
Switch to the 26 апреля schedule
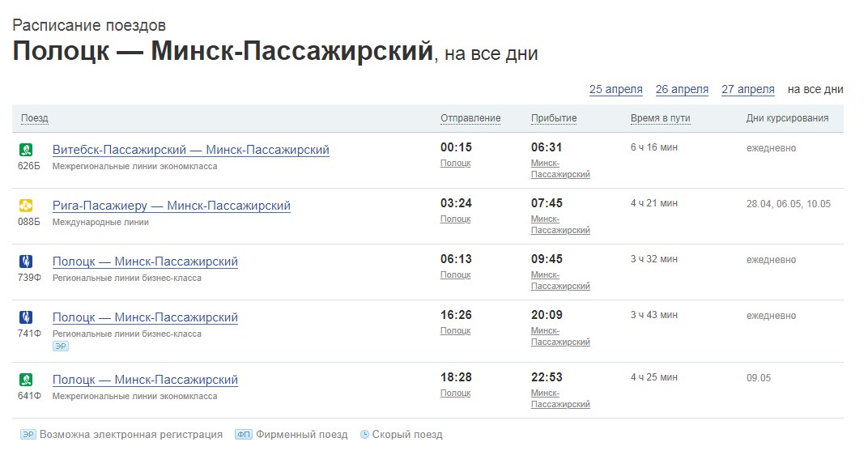coord(682,90)
